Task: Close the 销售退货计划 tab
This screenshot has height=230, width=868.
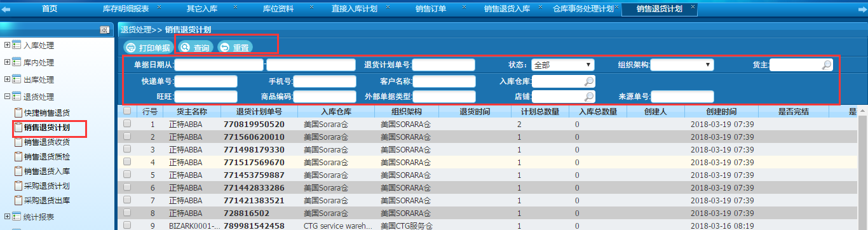Action: tap(693, 6)
